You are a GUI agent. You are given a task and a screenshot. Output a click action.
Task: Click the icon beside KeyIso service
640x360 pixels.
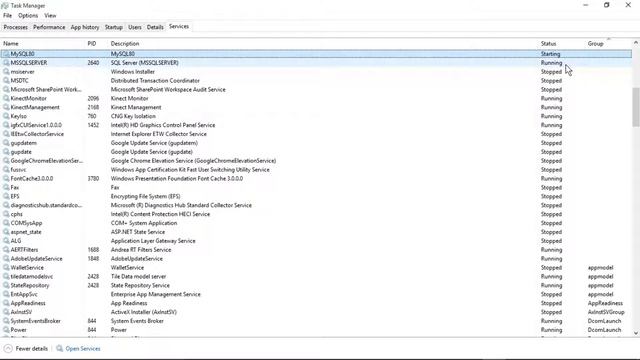tap(6, 116)
